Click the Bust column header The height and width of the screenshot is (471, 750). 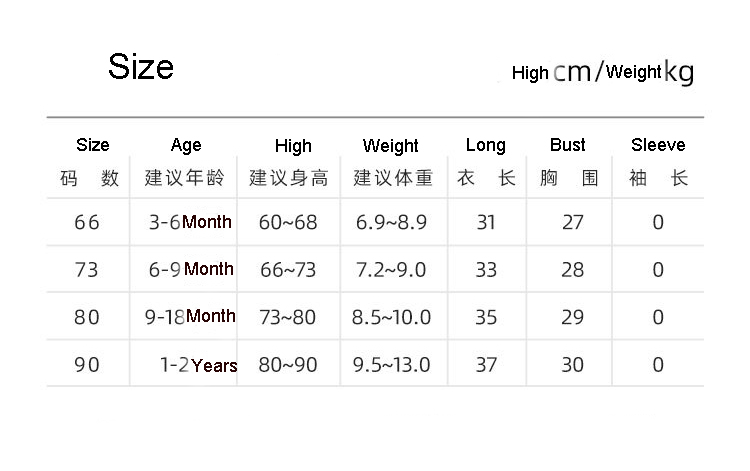point(568,146)
